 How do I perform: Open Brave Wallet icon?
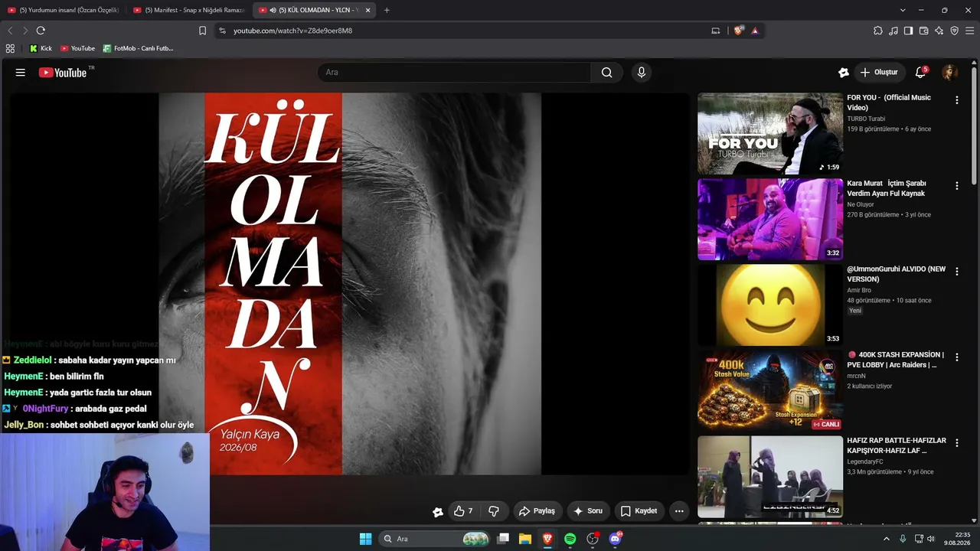point(923,31)
